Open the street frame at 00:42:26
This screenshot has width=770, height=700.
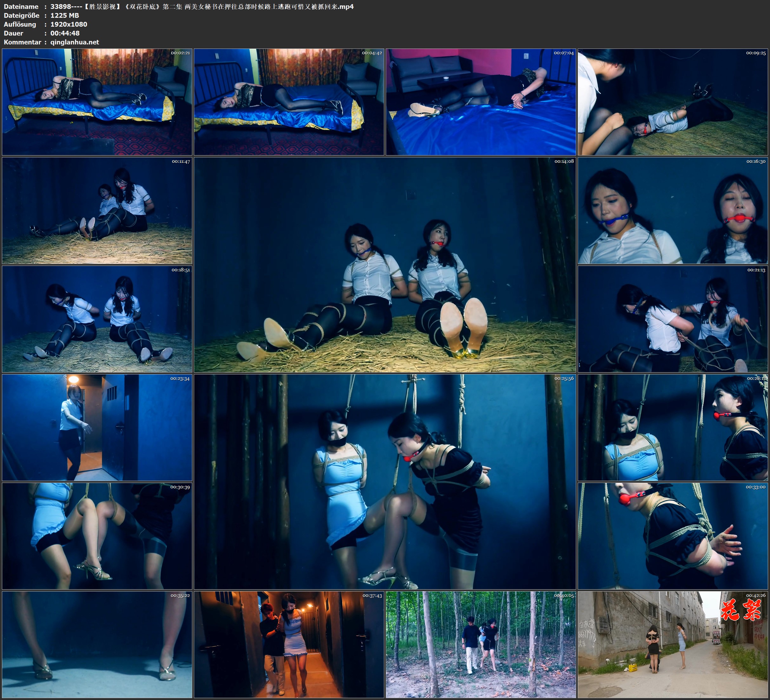673,644
